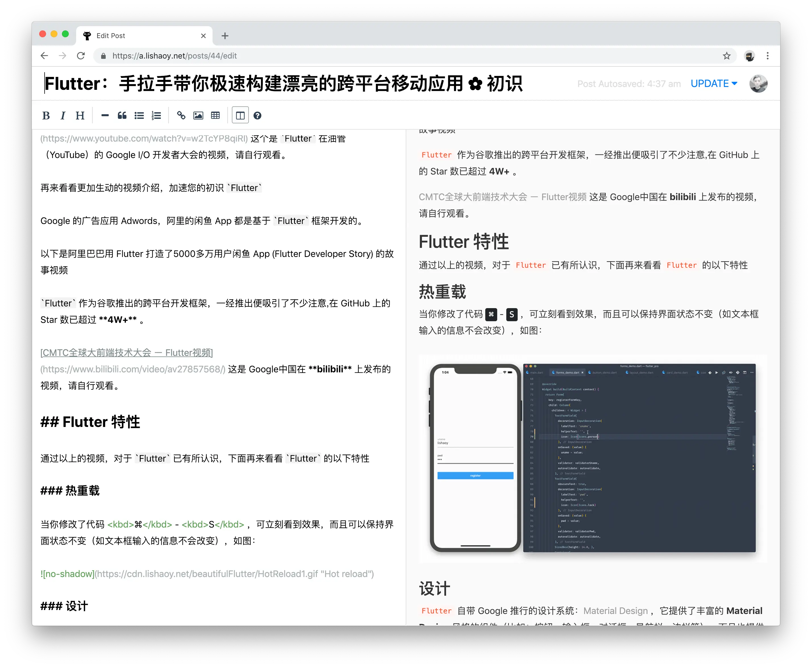Image resolution: width=812 pixels, height=668 pixels.
Task: Toggle bold formatting in editor toolbar
Action: [x=46, y=115]
